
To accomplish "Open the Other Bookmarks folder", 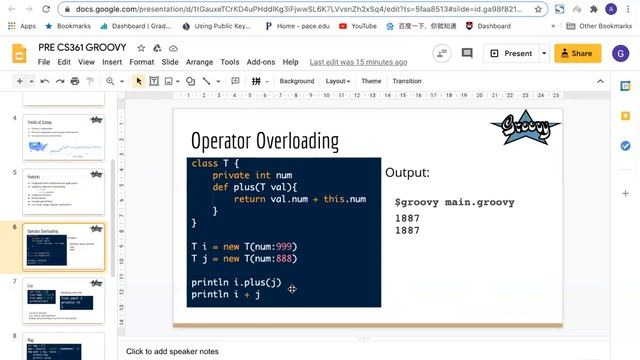I will tap(599, 26).
